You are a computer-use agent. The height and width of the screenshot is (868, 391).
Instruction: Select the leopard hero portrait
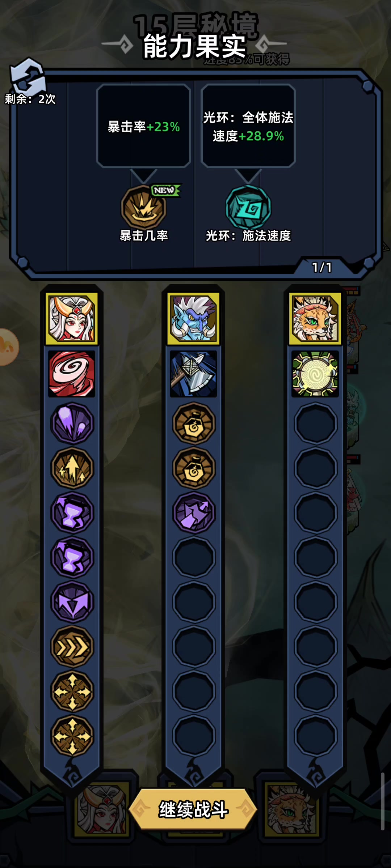pos(315,319)
